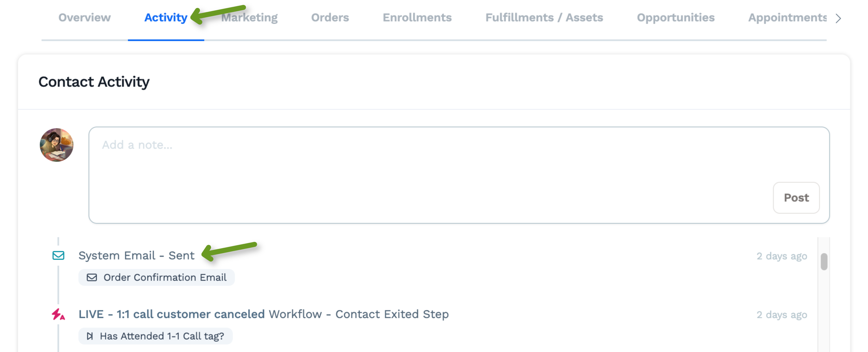View the Opportunities tab
The image size is (868, 352).
tap(675, 17)
